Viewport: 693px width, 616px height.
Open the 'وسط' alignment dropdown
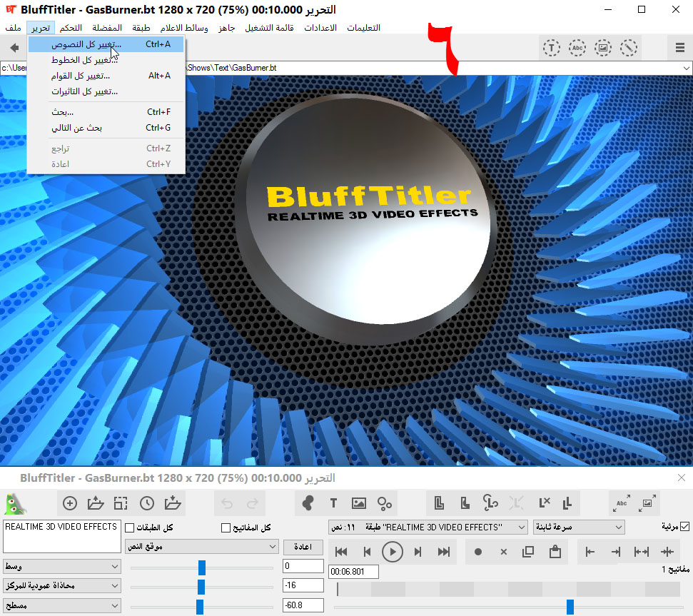click(x=62, y=566)
